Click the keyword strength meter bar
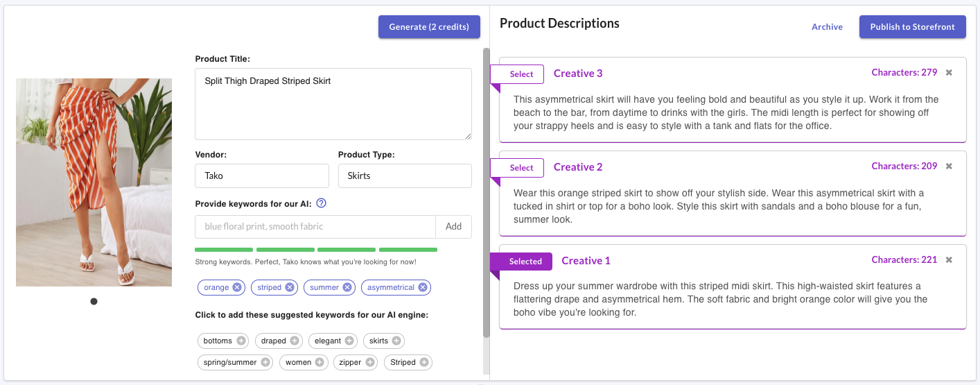 pyautogui.click(x=316, y=250)
